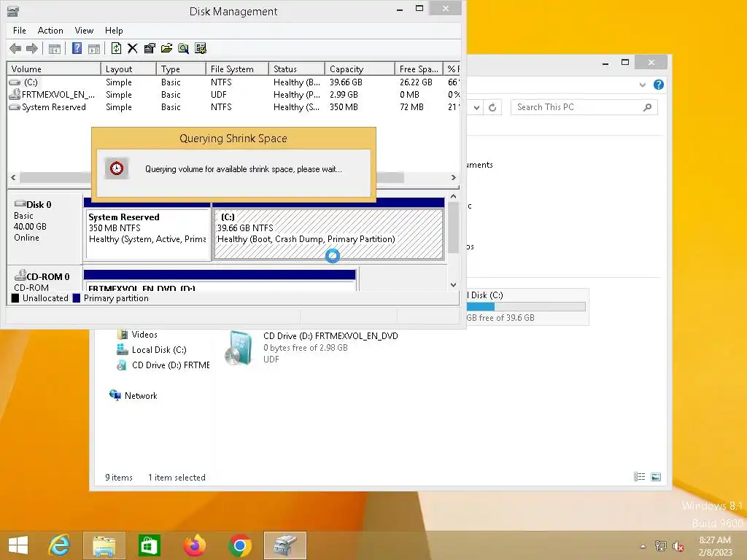Click the Delete X toolbar icon
747x560 pixels.
133,48
